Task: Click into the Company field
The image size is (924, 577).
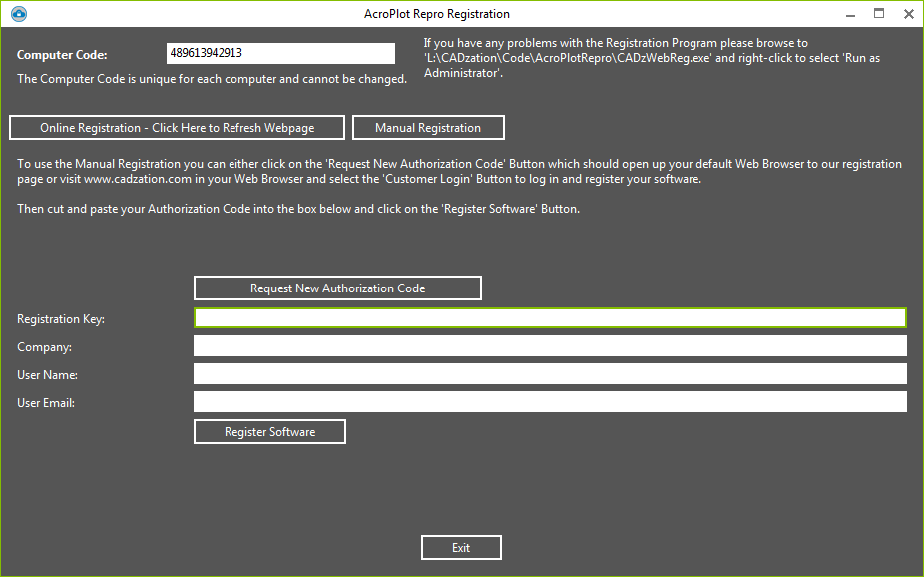Action: (x=550, y=346)
